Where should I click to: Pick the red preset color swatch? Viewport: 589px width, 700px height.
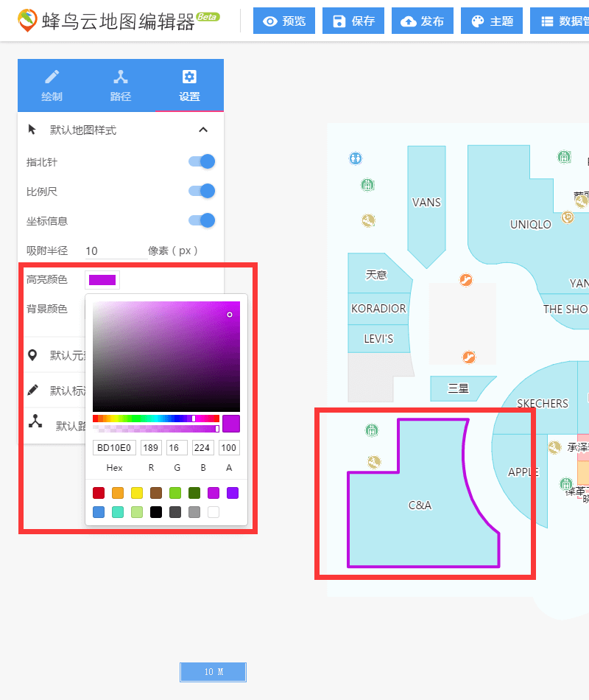pyautogui.click(x=99, y=493)
